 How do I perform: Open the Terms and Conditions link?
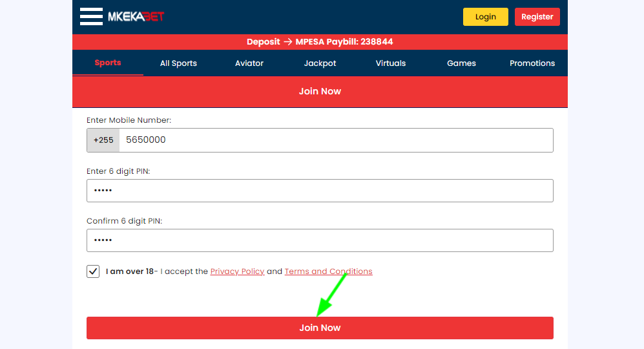click(329, 271)
